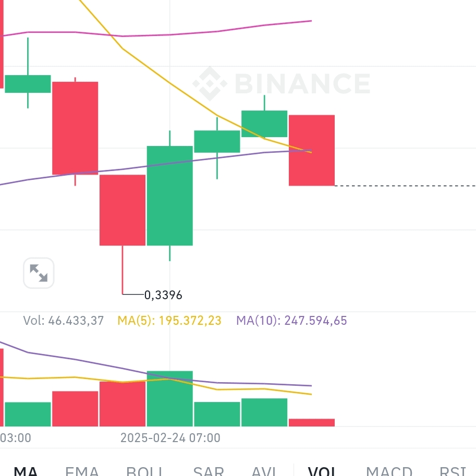
Task: Open the MACD sub-indicator
Action: coord(389,471)
